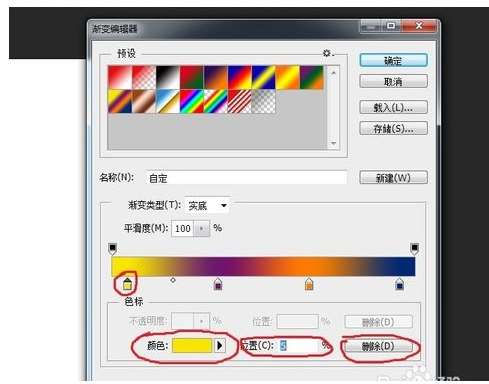Click the 存储(S)... button

coord(393,128)
